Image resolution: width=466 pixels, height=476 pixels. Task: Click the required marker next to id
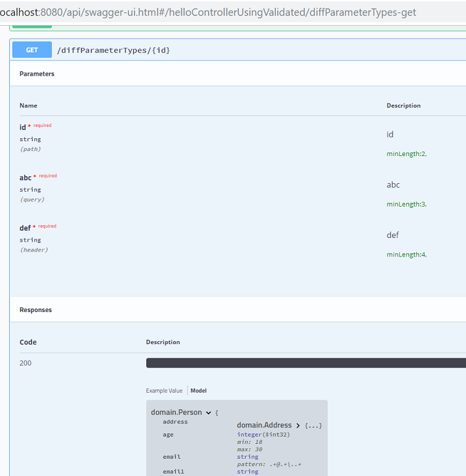click(x=42, y=125)
